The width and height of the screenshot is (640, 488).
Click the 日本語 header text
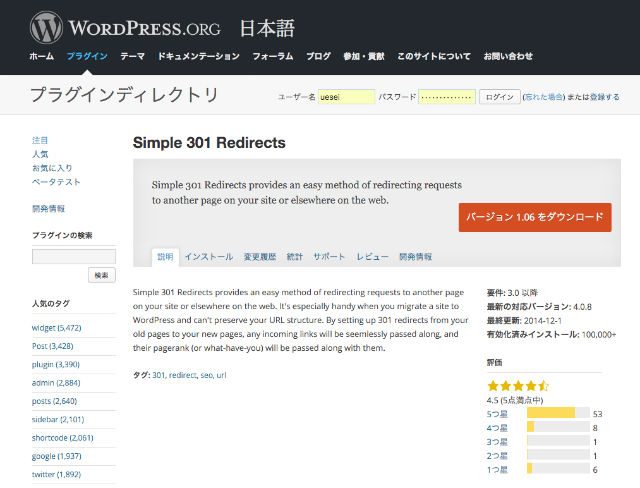[267, 28]
